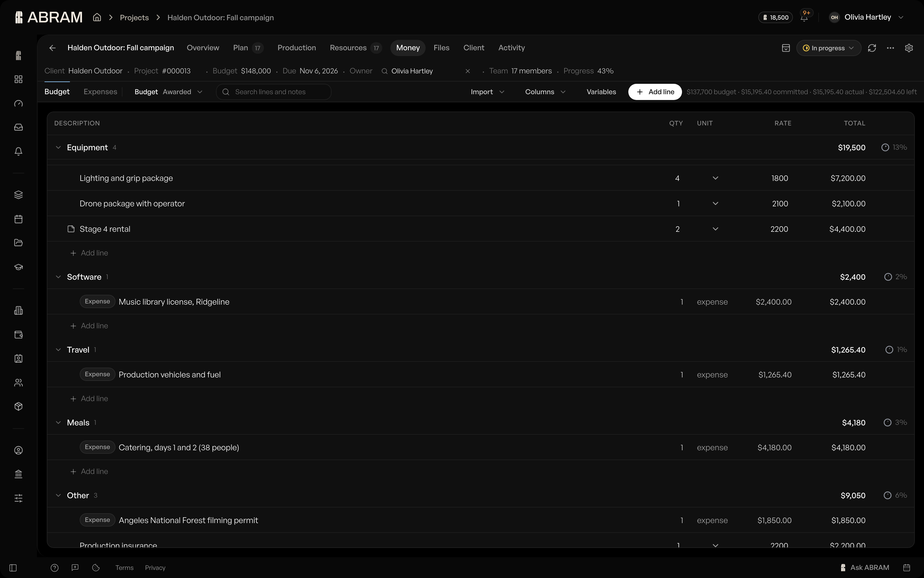Screen dimensions: 924x578
Task: Collapse the Software section
Action: [x=58, y=277]
